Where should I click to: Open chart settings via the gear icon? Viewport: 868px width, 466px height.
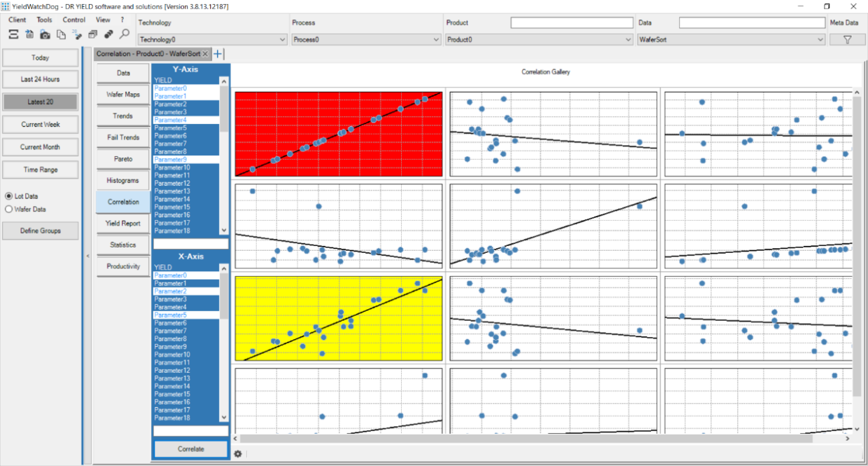pos(238,454)
